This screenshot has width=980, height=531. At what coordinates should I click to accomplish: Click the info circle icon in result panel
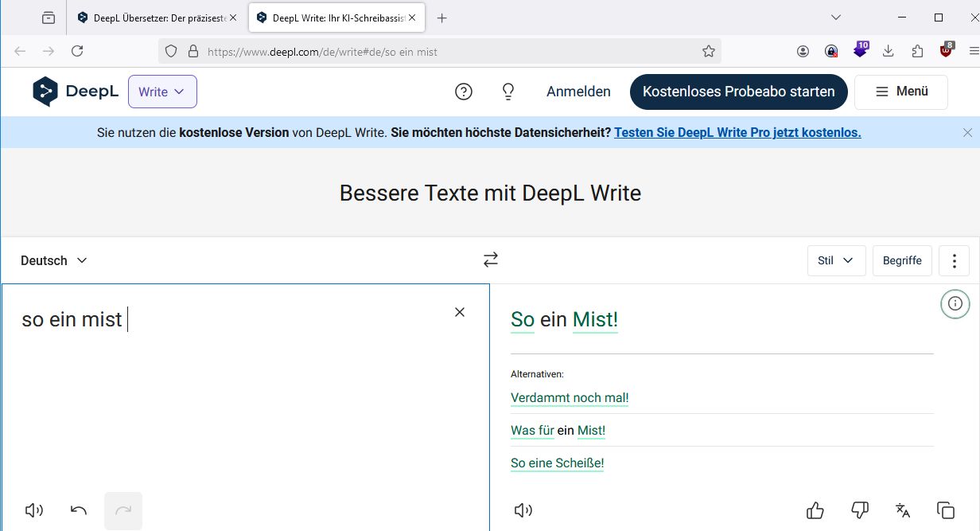coord(955,303)
